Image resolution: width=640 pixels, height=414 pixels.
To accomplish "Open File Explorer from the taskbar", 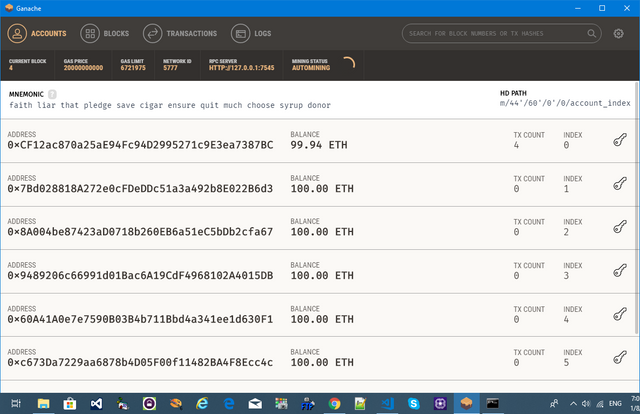I will (x=43, y=404).
